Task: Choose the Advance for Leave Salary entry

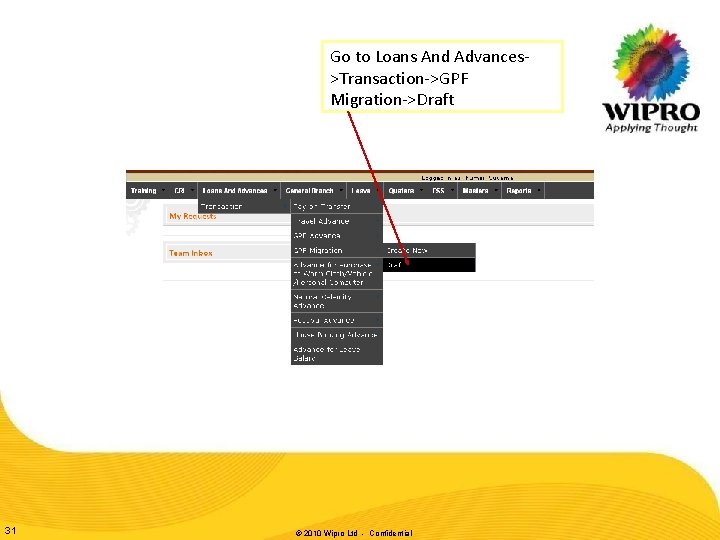Action: tap(337, 354)
